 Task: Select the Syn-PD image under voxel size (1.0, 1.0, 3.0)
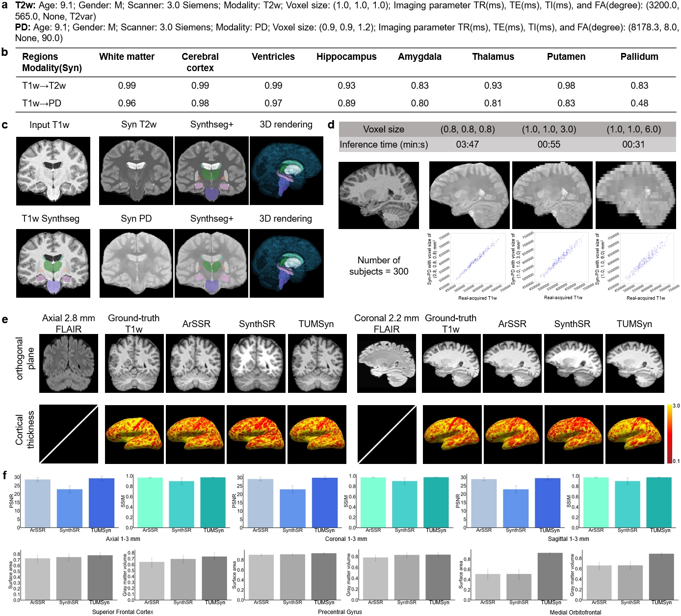coord(552,195)
